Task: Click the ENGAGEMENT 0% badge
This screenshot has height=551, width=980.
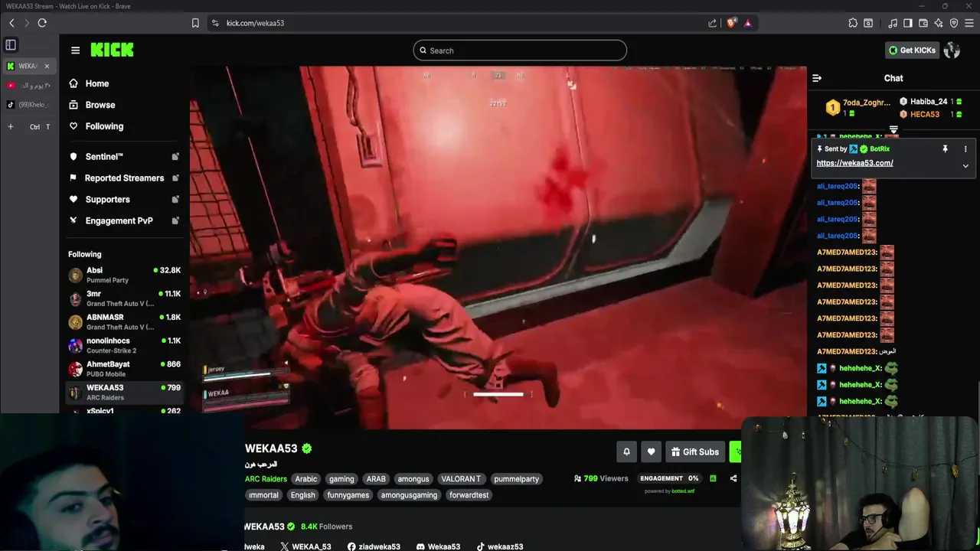Action: [669, 478]
